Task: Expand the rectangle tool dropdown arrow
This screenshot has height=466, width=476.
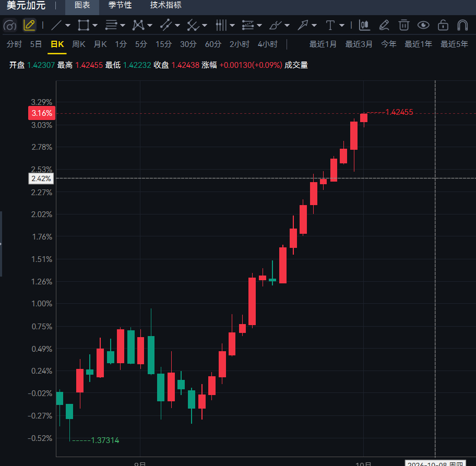Action: tap(95, 26)
